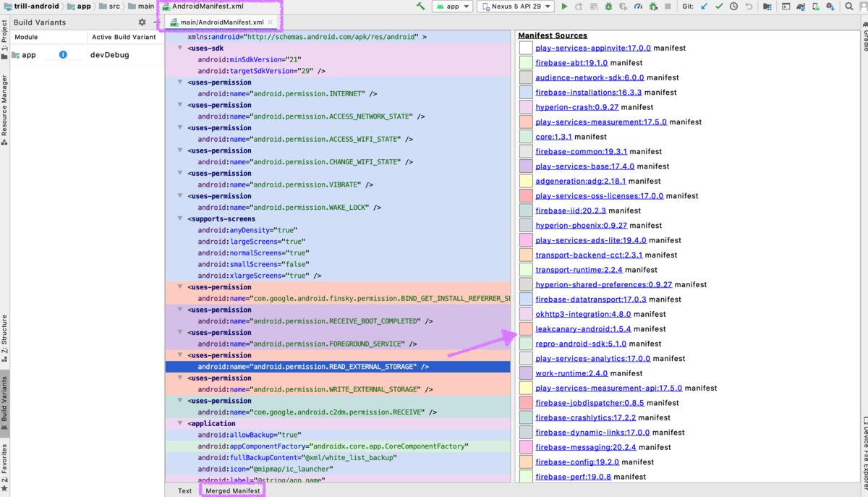
Task: Click the Git commit checkmark icon
Action: tap(719, 7)
